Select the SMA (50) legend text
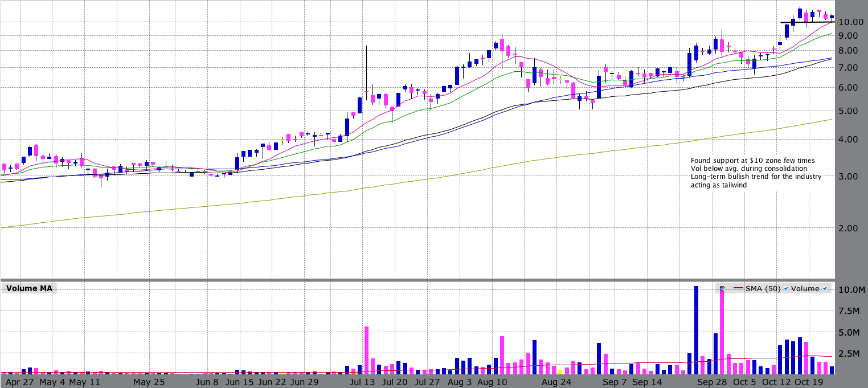This screenshot has height=388, width=868. (763, 289)
